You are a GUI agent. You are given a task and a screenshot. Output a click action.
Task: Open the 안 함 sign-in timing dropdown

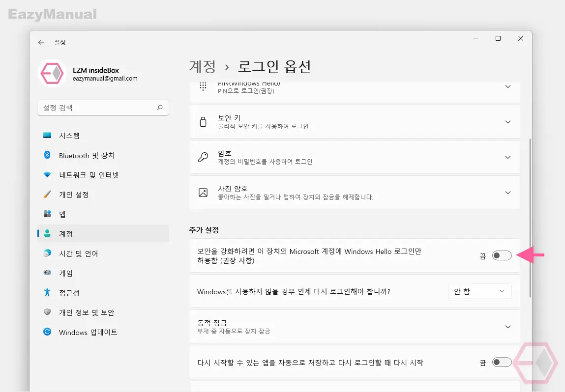point(479,291)
